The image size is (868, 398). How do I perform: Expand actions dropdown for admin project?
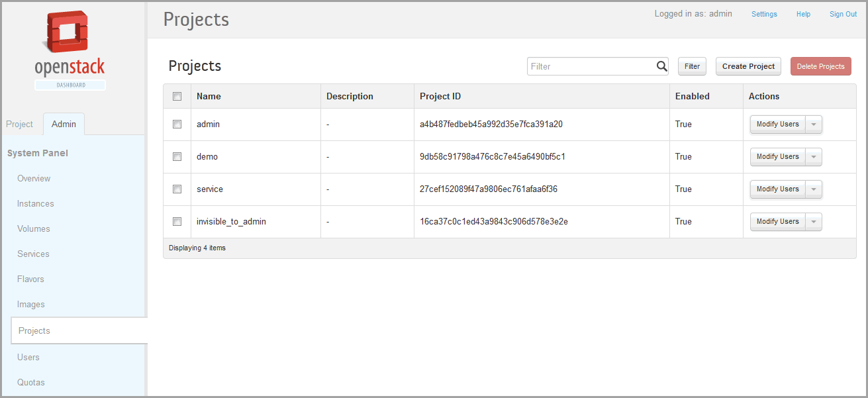[x=814, y=124]
